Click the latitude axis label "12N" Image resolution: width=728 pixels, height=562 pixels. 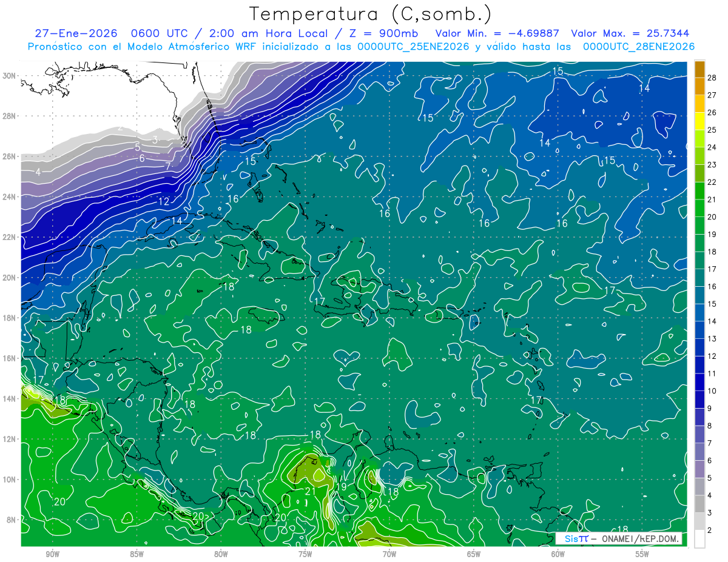point(9,439)
